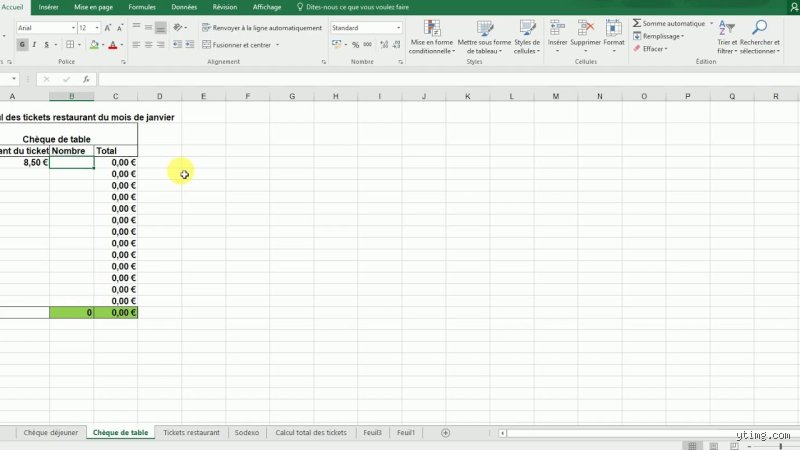Click the insert function fx icon
Viewport: 800px width, 450px height.
click(86, 79)
